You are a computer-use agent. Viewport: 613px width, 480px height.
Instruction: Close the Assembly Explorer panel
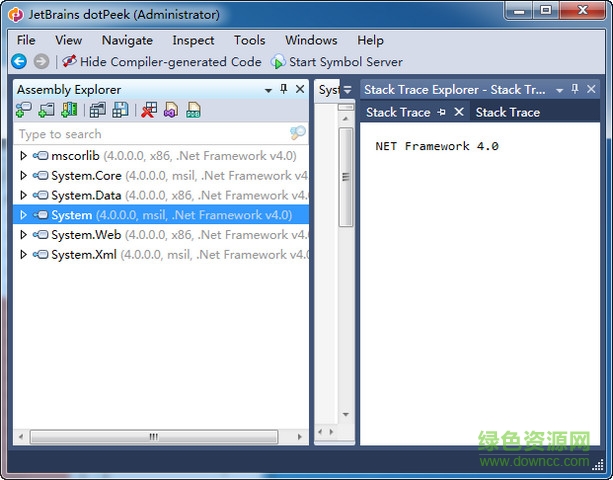pyautogui.click(x=300, y=89)
